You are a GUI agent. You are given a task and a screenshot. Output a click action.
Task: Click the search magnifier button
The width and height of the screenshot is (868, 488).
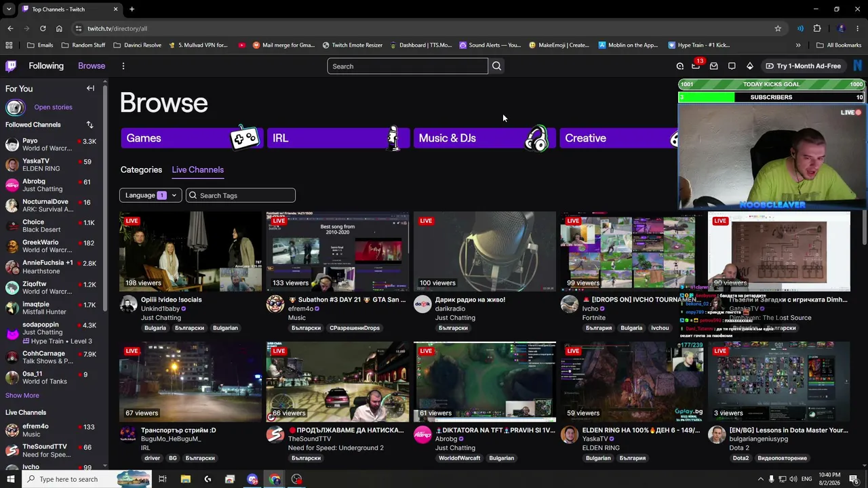pos(496,66)
